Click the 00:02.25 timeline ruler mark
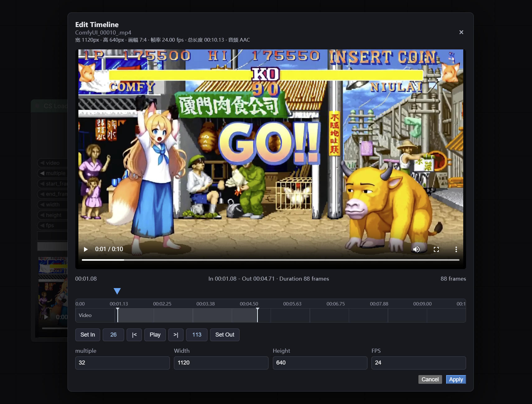Image resolution: width=532 pixels, height=404 pixels. 162,304
